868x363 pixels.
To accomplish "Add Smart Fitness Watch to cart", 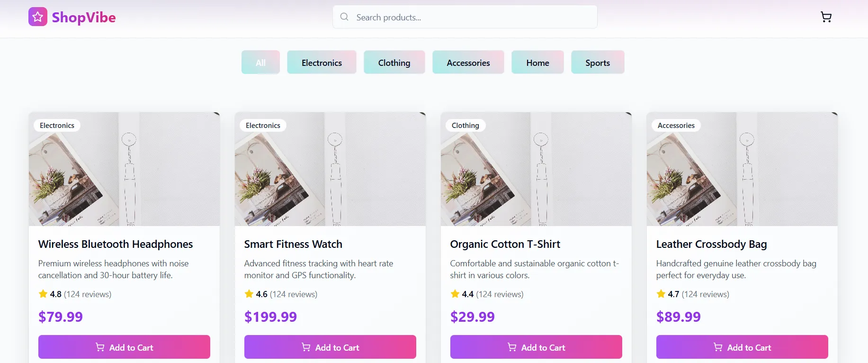I will (x=330, y=347).
